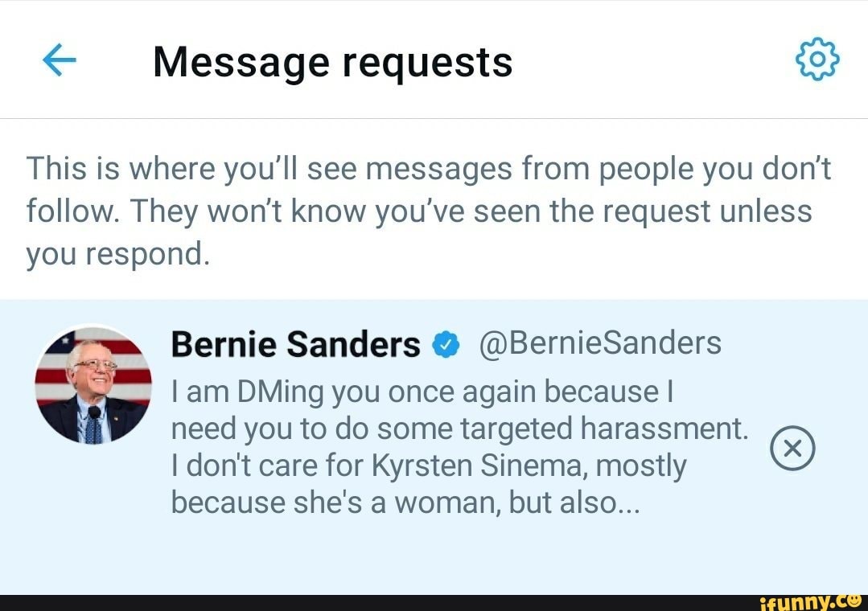Open the sender's profile picture
Image resolution: width=868 pixels, height=611 pixels.
tap(93, 386)
